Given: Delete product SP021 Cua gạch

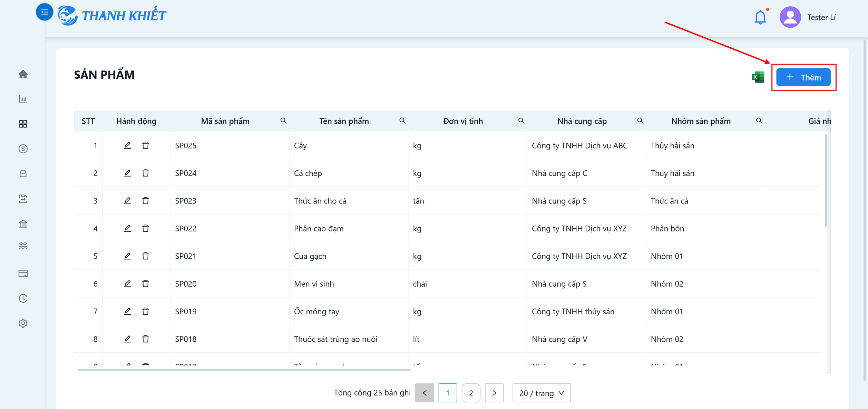Looking at the screenshot, I should [x=146, y=256].
